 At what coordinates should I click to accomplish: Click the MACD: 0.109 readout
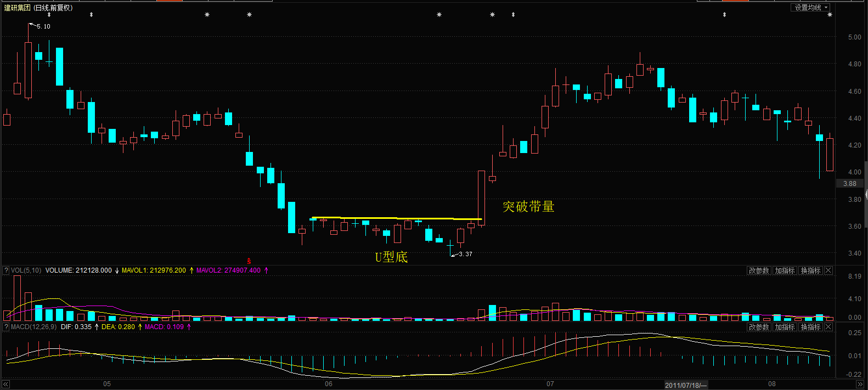(x=164, y=327)
